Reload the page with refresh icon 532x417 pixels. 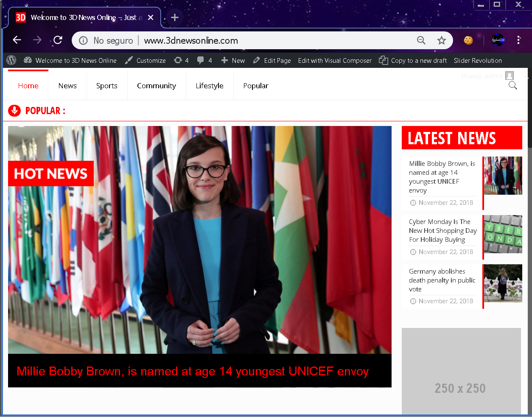point(58,40)
